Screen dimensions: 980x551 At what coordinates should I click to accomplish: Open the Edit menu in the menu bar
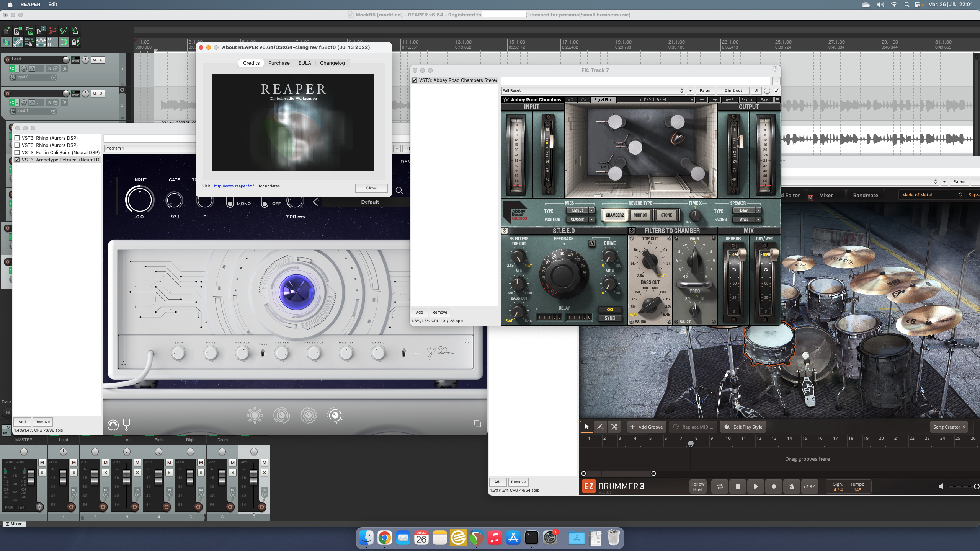coord(52,5)
